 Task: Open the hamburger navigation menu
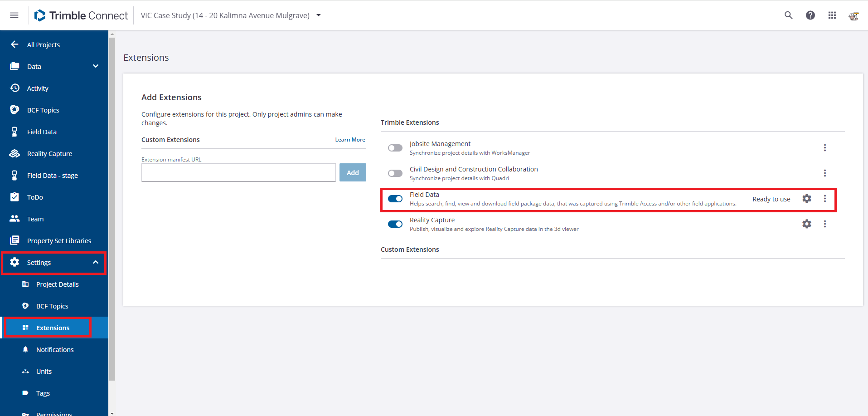click(x=14, y=15)
